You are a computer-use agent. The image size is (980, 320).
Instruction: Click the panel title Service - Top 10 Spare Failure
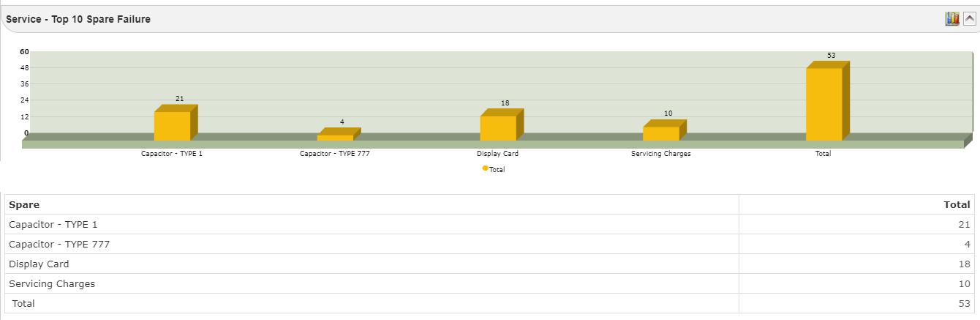tap(78, 19)
